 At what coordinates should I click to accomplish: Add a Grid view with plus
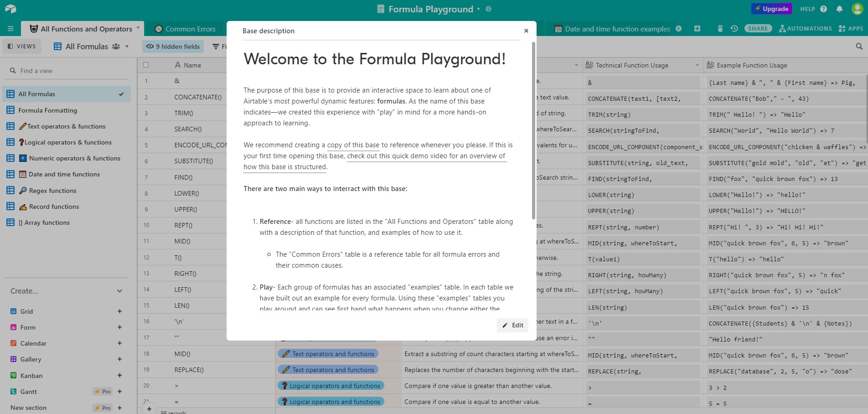tap(119, 311)
